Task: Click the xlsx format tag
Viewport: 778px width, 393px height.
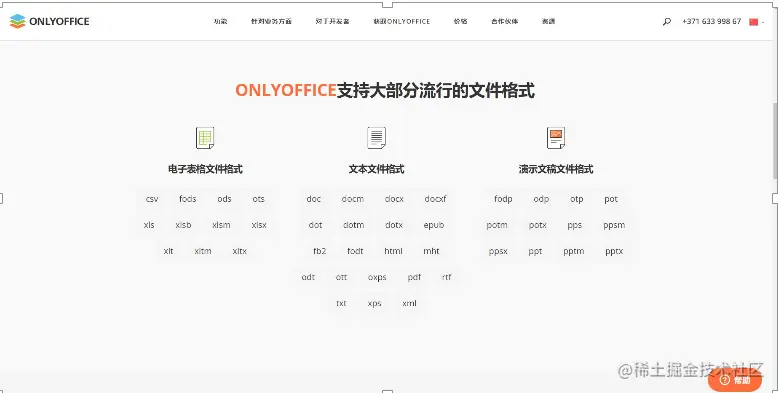Action: point(259,225)
